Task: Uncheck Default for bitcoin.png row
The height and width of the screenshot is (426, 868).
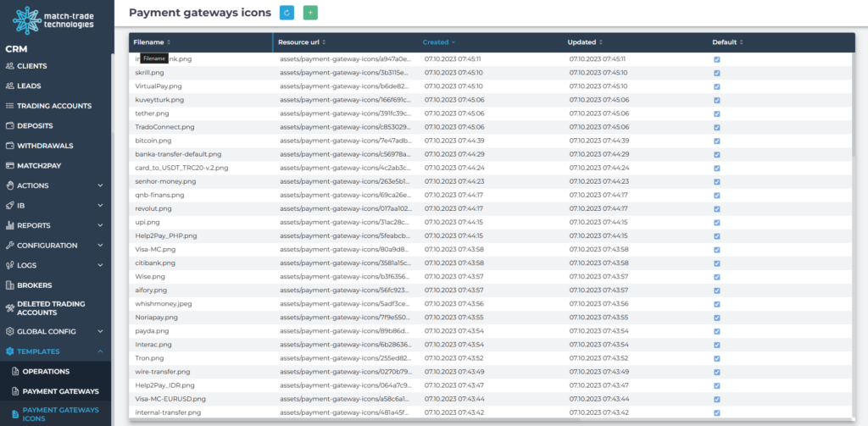Action: [717, 141]
